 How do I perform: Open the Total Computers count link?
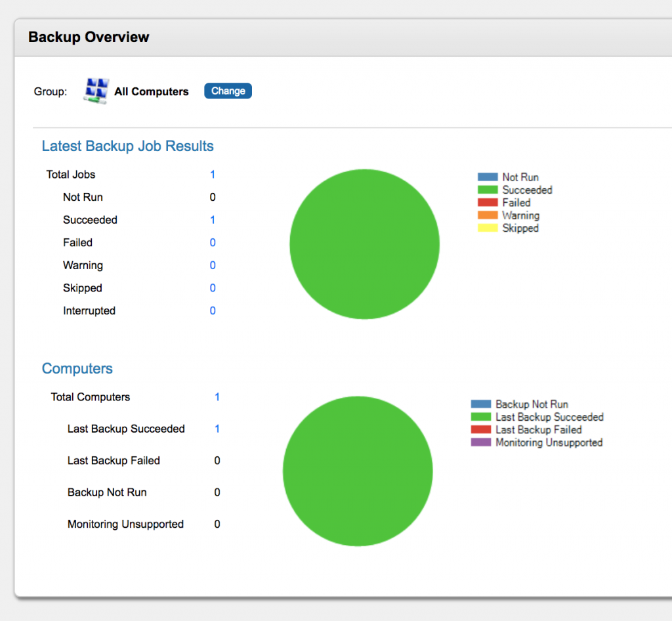pos(217,397)
